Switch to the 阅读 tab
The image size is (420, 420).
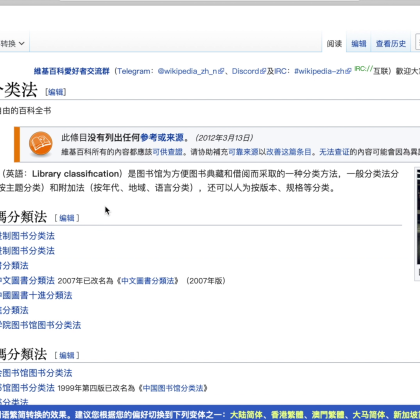pyautogui.click(x=334, y=44)
